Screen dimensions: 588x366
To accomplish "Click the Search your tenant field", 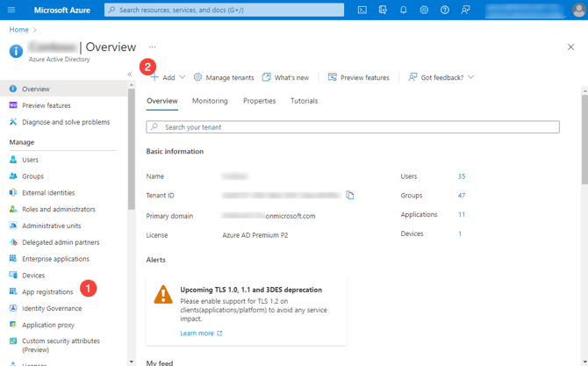I will point(353,127).
